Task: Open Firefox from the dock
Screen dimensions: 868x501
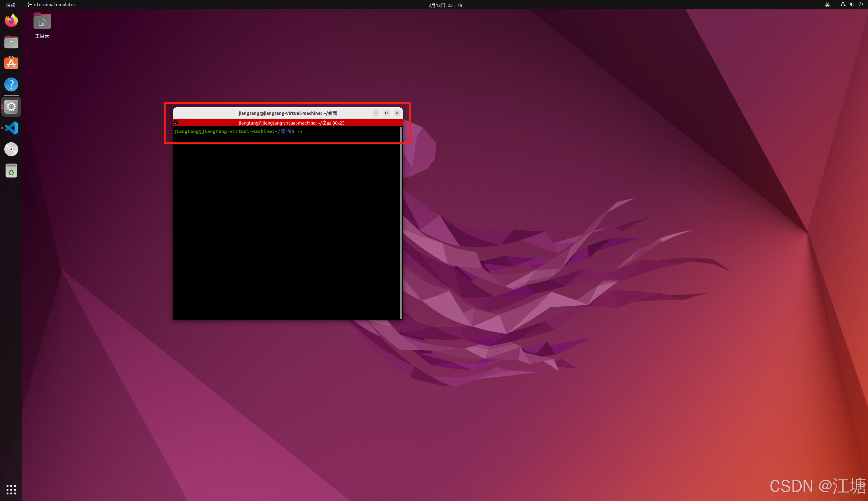Action: point(11,21)
